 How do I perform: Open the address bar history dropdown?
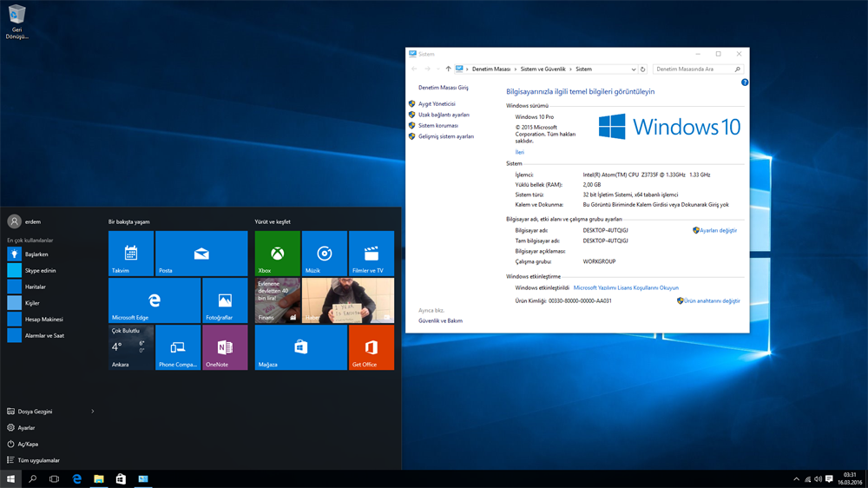[634, 69]
